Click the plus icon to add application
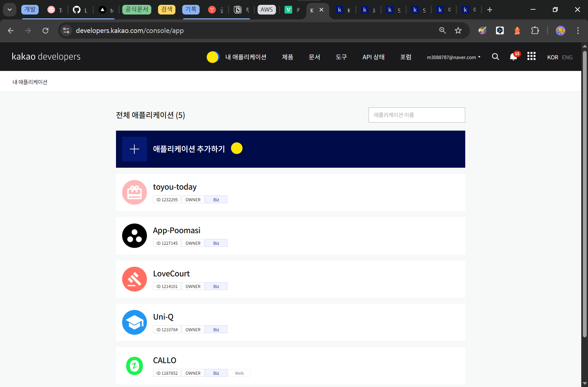 [134, 149]
